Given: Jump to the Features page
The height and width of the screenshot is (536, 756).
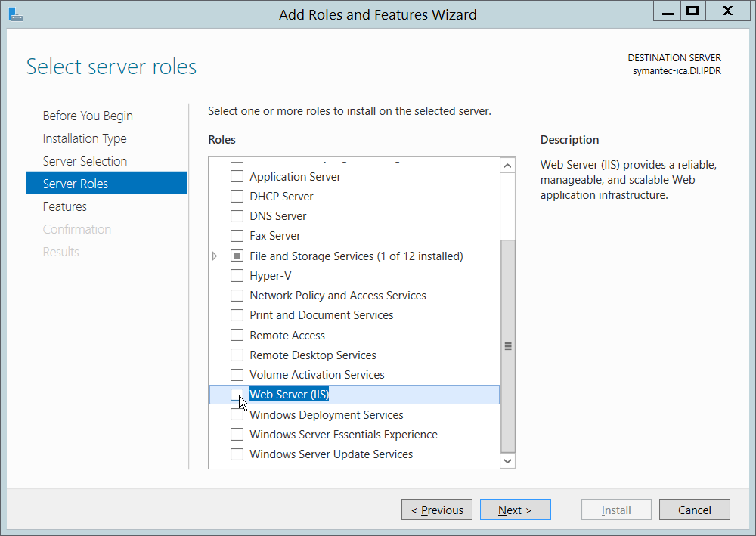Looking at the screenshot, I should coord(65,206).
